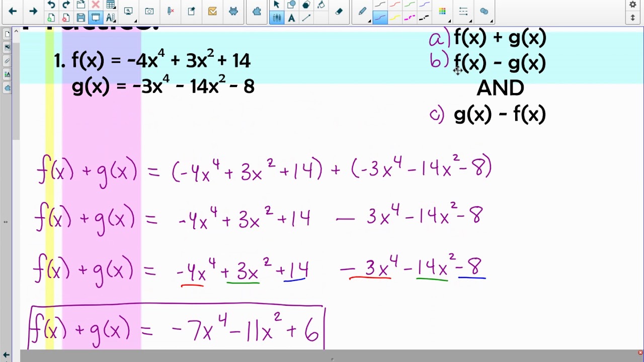Image resolution: width=644 pixels, height=362 pixels.
Task: Insert a table with the table icon
Action: [x=111, y=5]
